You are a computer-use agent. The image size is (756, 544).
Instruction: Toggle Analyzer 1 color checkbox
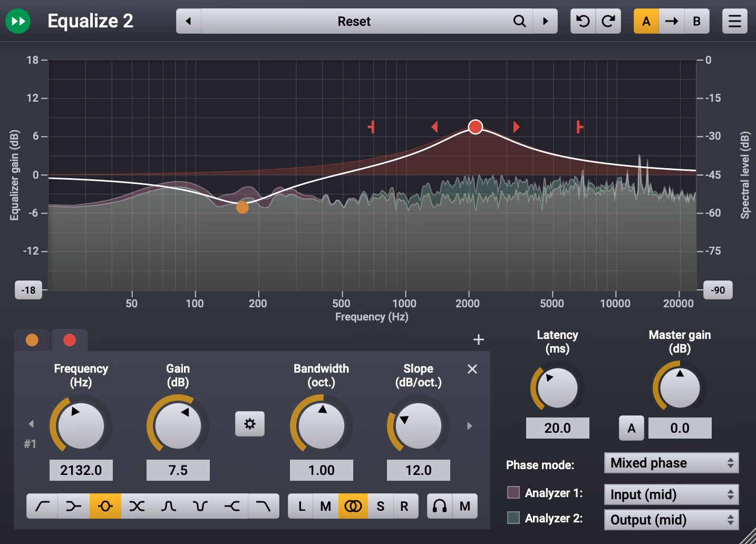click(x=513, y=492)
